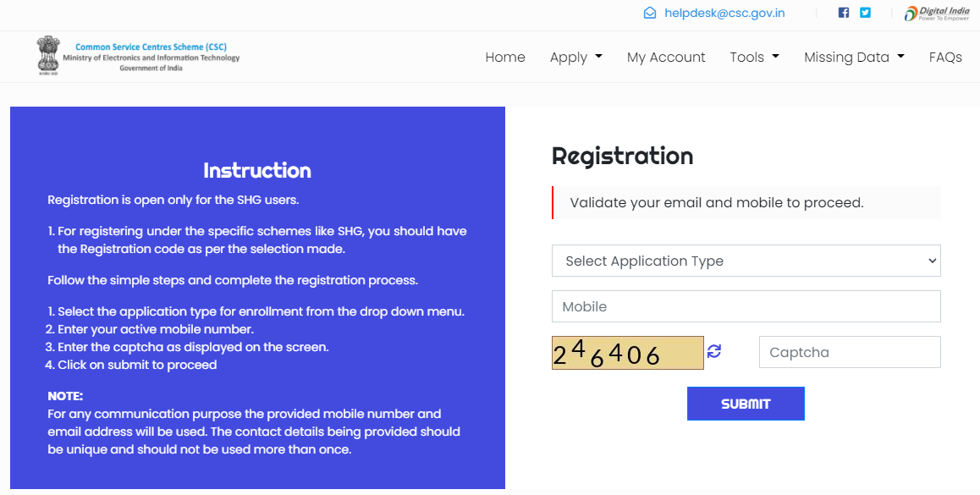Expand the Tools dropdown menu

754,57
